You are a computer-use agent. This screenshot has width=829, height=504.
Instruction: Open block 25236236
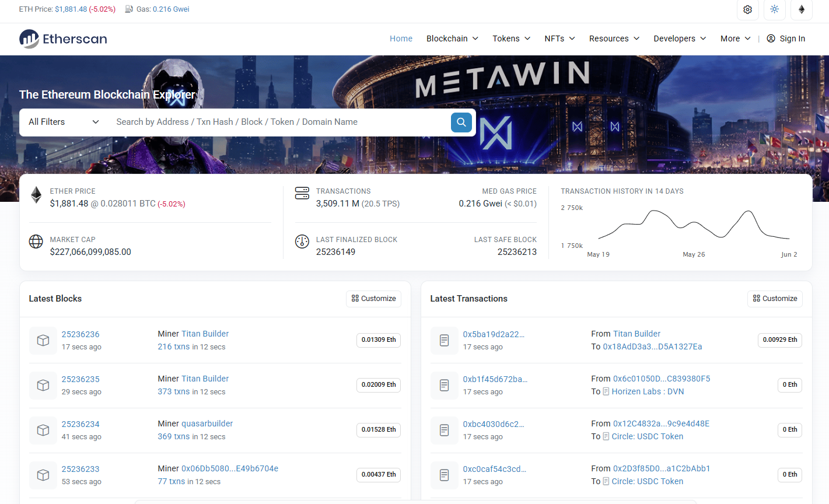click(81, 334)
